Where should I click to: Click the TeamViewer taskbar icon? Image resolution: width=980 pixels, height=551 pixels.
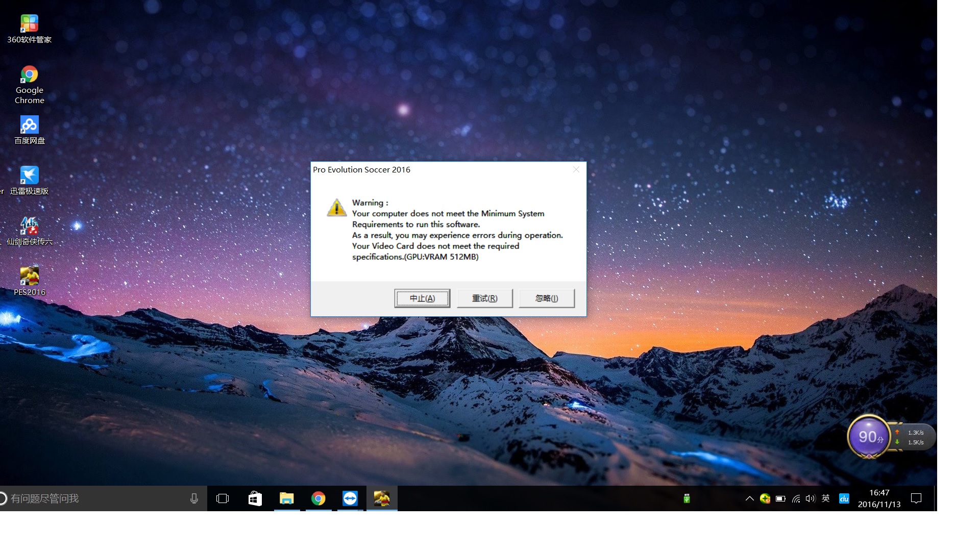[350, 498]
